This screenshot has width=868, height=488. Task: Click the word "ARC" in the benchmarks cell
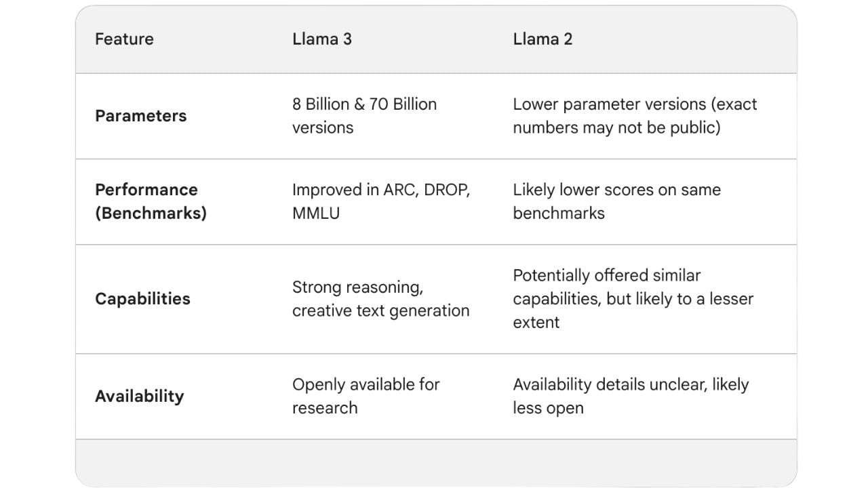[x=401, y=190]
